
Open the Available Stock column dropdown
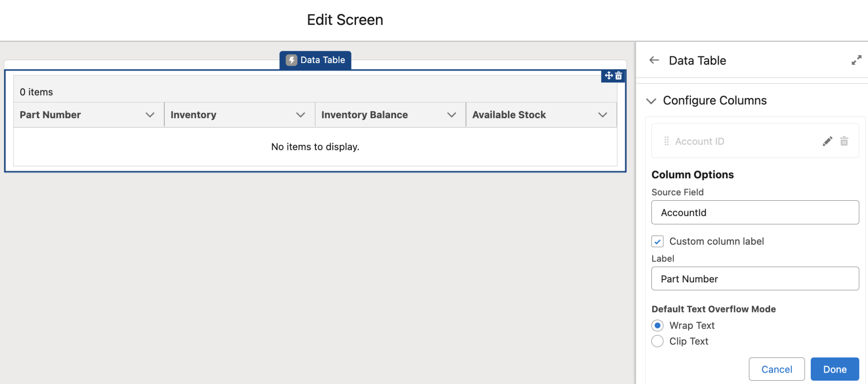tap(602, 114)
